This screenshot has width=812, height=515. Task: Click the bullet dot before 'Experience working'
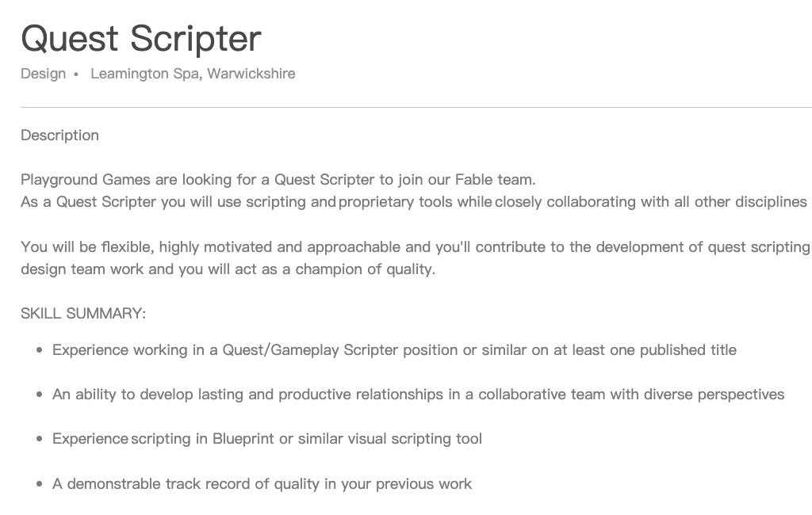pyautogui.click(x=40, y=350)
